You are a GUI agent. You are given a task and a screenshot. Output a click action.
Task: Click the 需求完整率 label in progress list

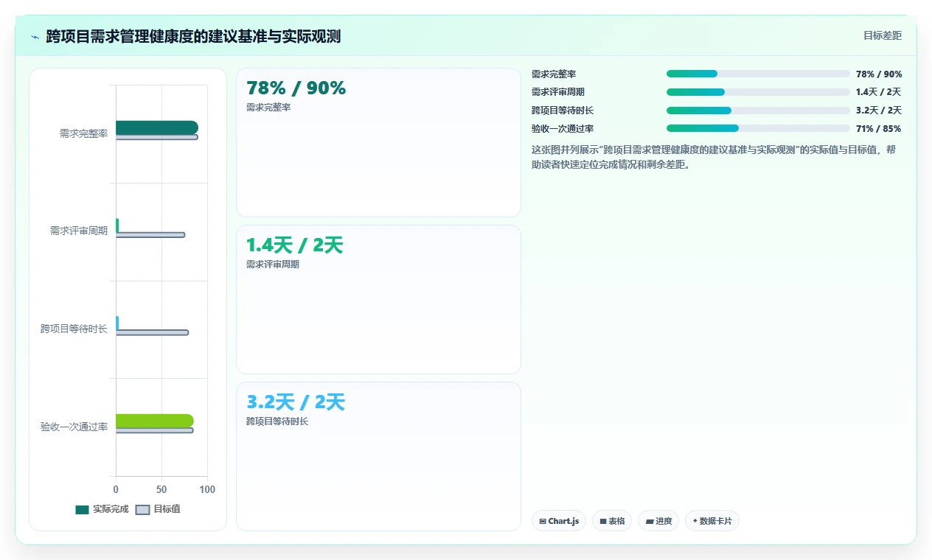tap(554, 74)
